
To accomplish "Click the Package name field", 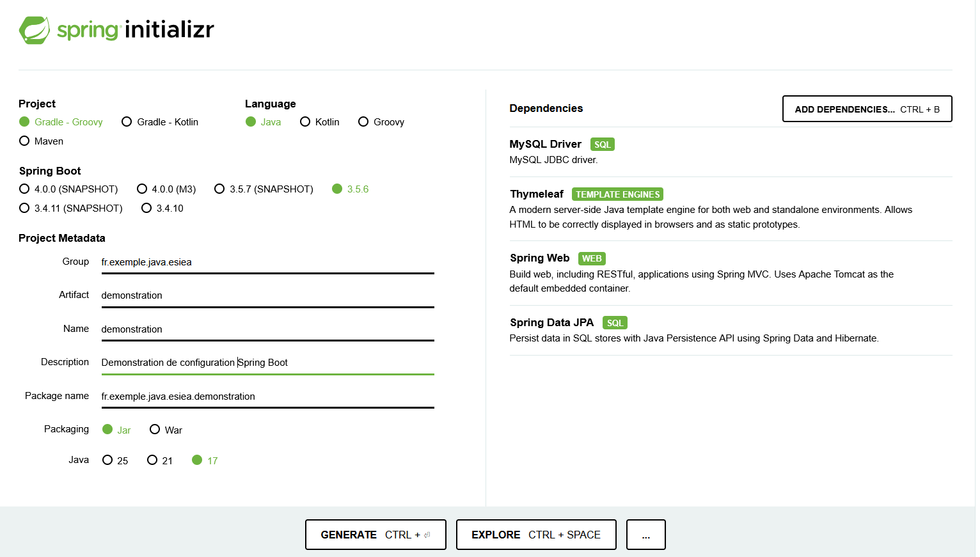I will tap(267, 396).
